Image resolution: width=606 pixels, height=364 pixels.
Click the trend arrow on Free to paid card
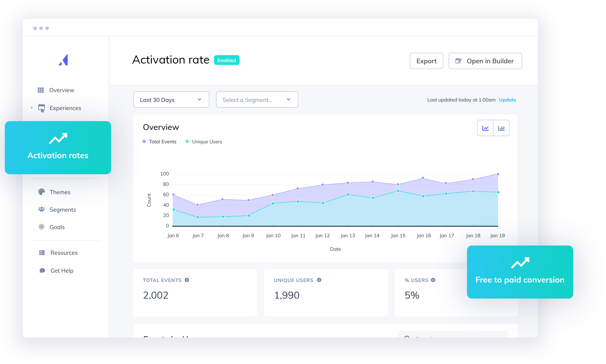pos(520,263)
